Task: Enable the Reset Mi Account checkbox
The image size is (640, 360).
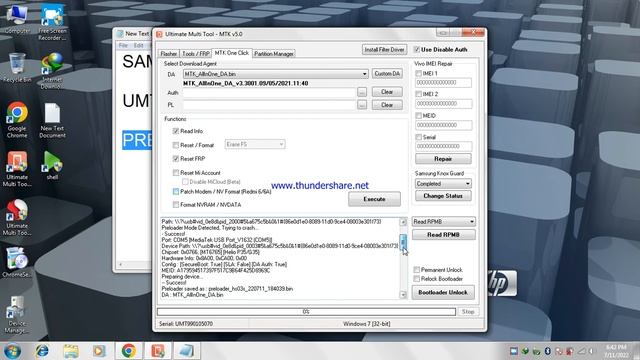Action: pyautogui.click(x=176, y=173)
